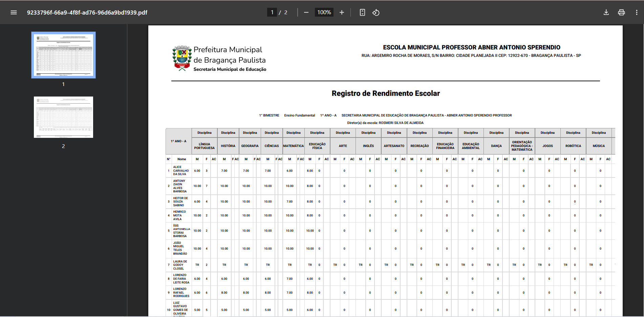The width and height of the screenshot is (644, 317).
Task: Click student name 'HEITOR DE SOUZA SABINO'
Action: [180, 202]
